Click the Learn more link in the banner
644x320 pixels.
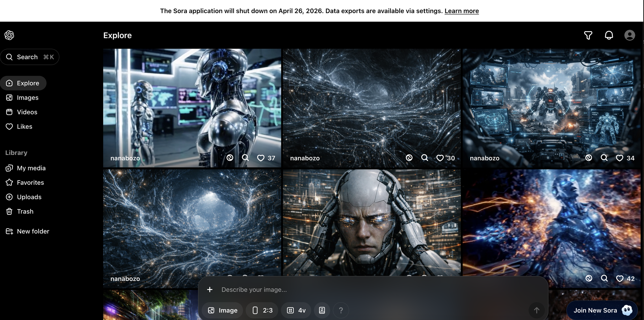(461, 11)
